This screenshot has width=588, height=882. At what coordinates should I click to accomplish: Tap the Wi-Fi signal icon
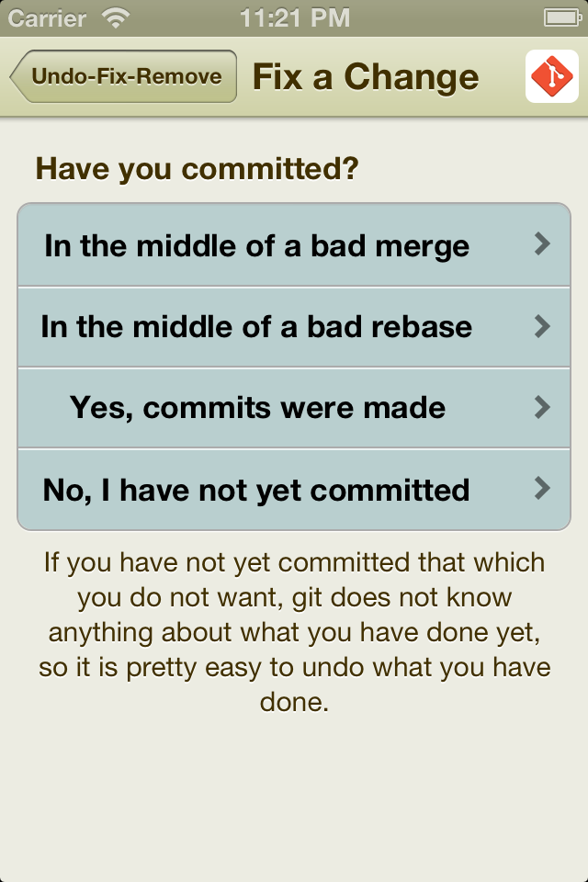click(x=117, y=17)
